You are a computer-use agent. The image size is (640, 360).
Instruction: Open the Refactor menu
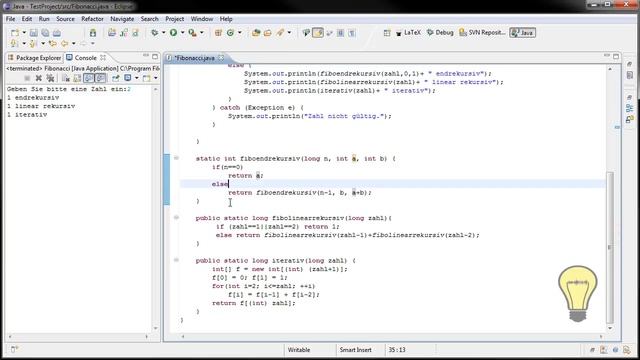(x=93, y=19)
